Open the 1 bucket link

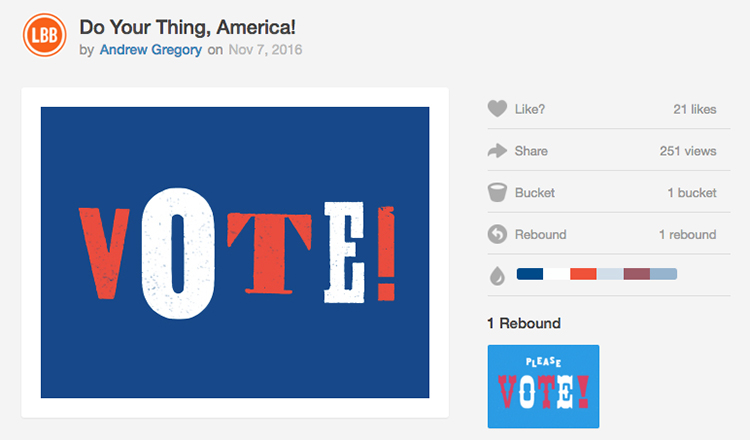coord(691,193)
